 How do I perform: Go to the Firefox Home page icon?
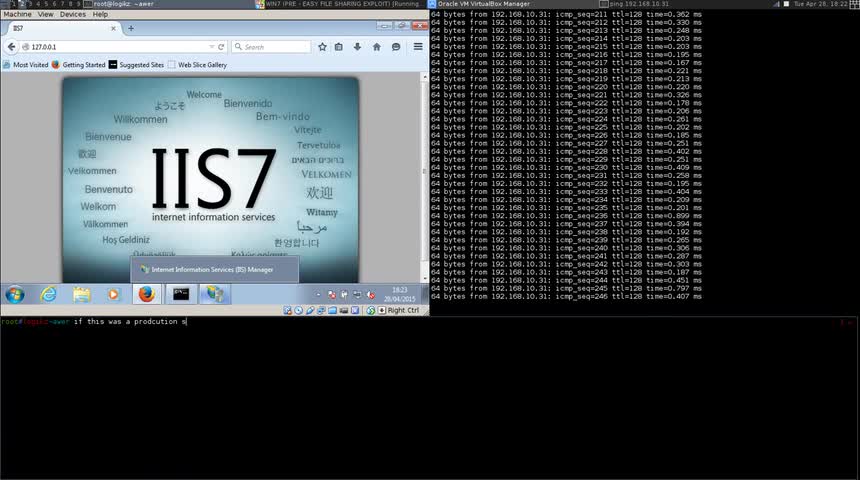point(377,47)
